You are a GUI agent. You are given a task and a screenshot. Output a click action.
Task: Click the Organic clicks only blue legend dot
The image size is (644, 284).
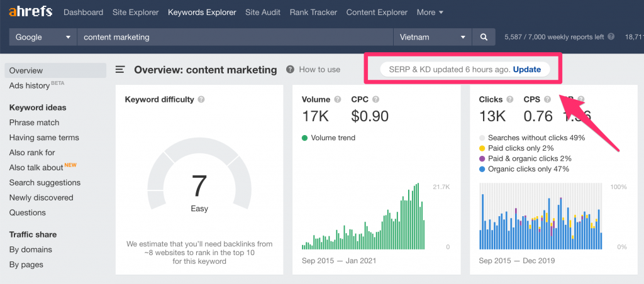(482, 169)
